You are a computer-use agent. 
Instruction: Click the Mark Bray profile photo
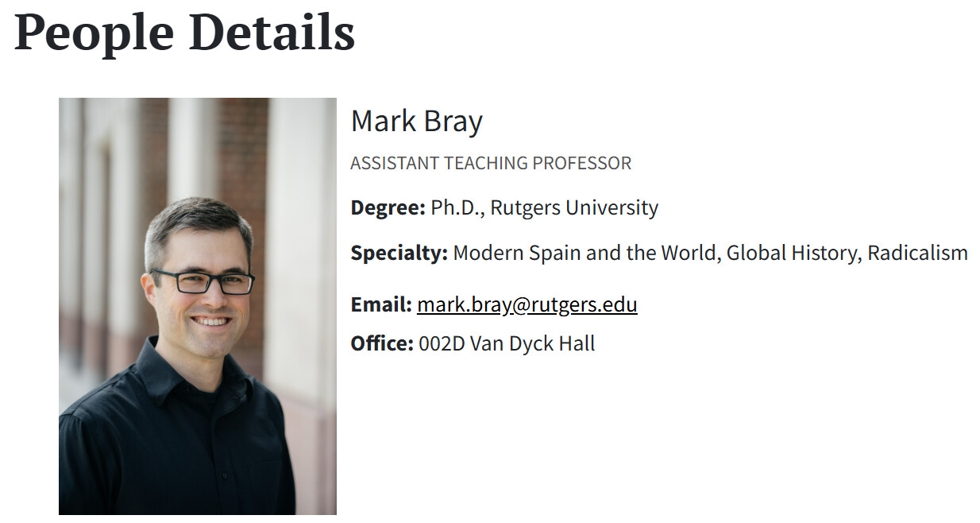click(198, 306)
